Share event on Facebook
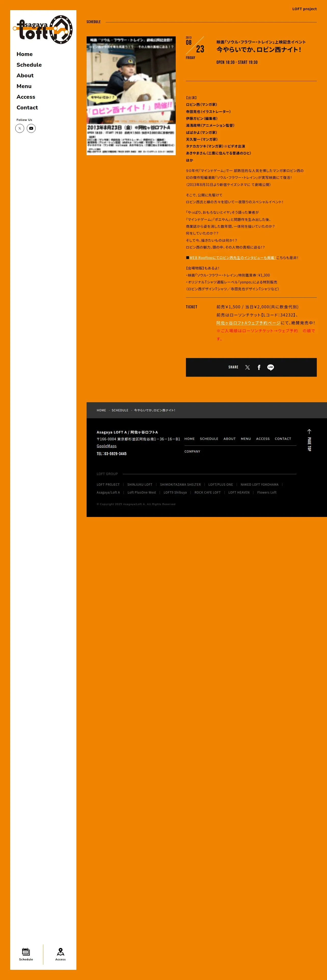The height and width of the screenshot is (980, 327). click(x=259, y=367)
